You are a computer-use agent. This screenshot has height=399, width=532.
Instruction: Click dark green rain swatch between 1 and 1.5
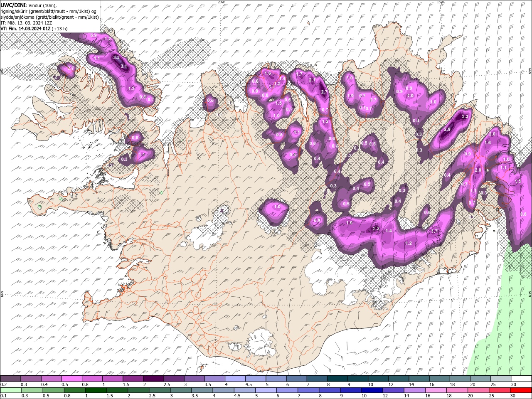pyautogui.click(x=96, y=390)
